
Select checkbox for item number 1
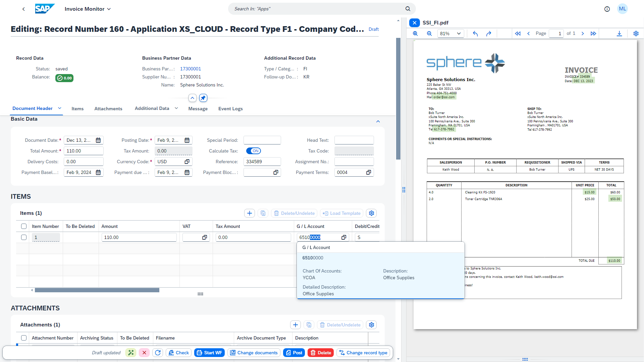(x=23, y=237)
